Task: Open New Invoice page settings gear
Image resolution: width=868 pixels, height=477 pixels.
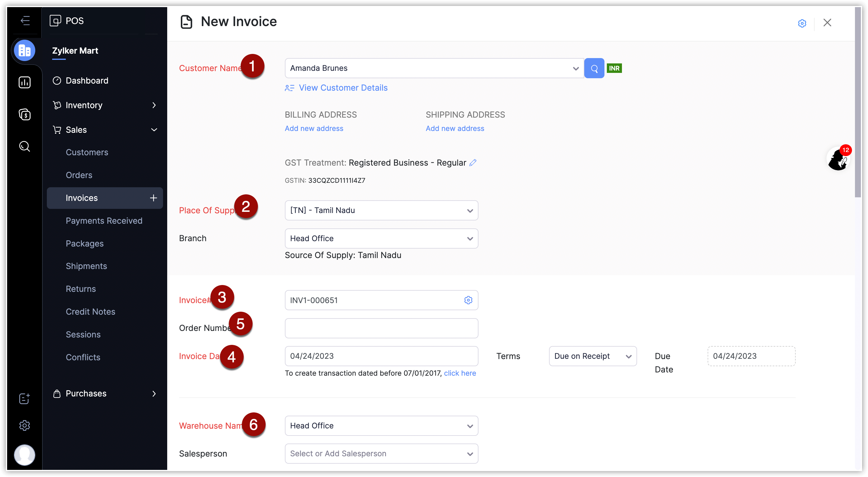Action: (x=802, y=23)
